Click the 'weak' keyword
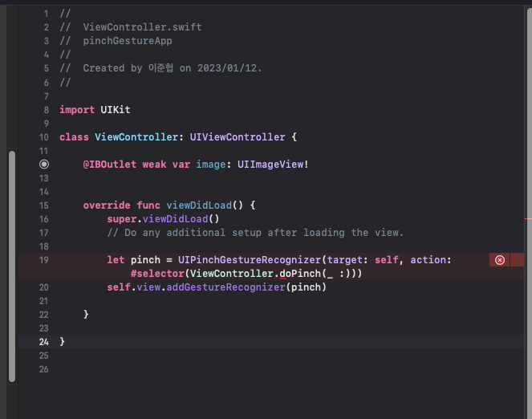 (154, 165)
